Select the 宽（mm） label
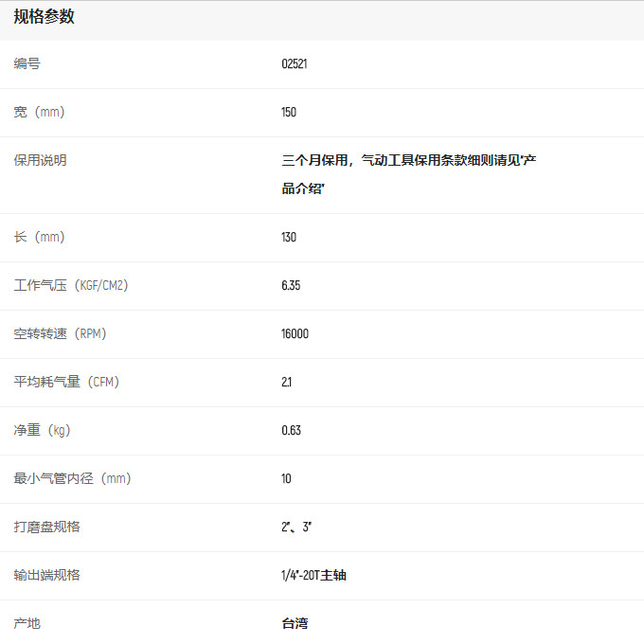 [40, 113]
